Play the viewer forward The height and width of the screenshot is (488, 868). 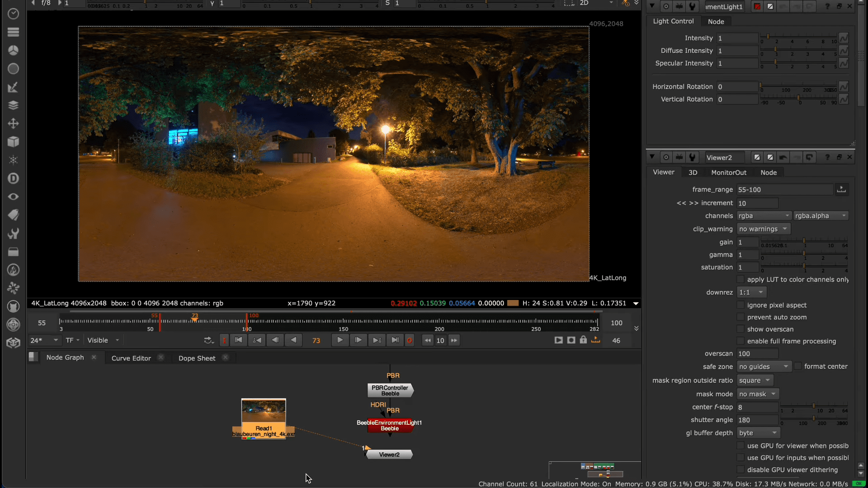340,340
